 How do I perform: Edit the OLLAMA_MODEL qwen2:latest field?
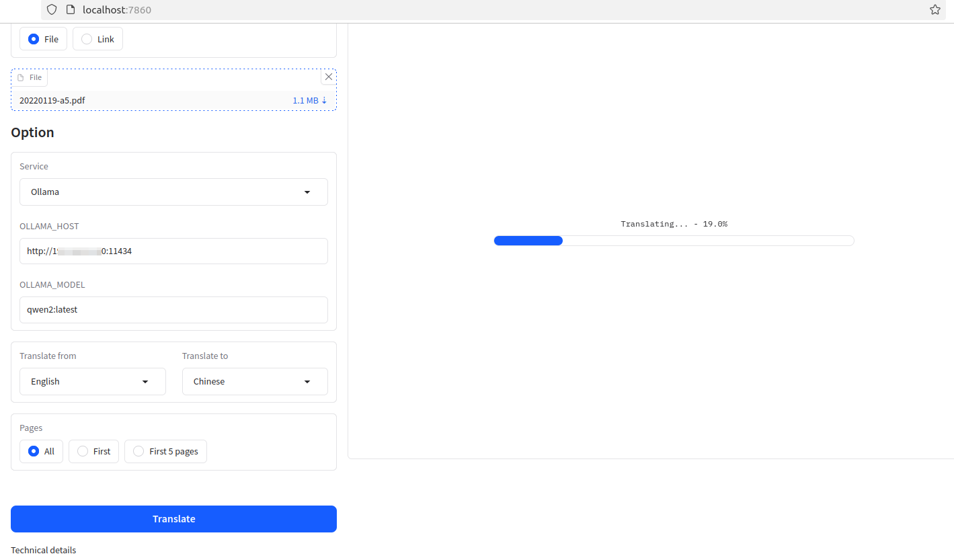[x=173, y=309]
